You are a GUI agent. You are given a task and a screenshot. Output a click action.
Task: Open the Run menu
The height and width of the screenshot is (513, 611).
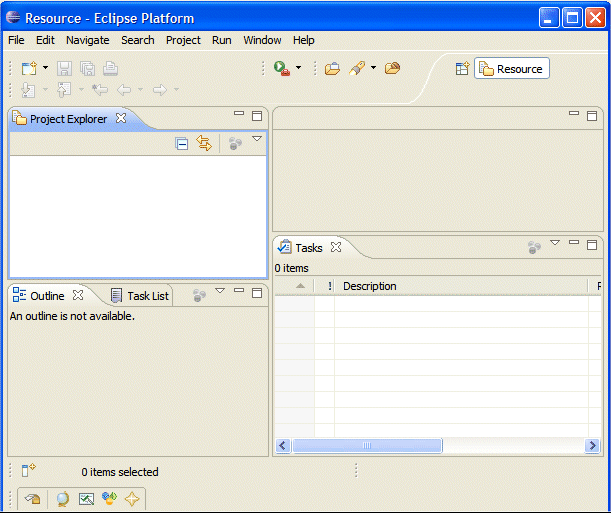coord(222,40)
